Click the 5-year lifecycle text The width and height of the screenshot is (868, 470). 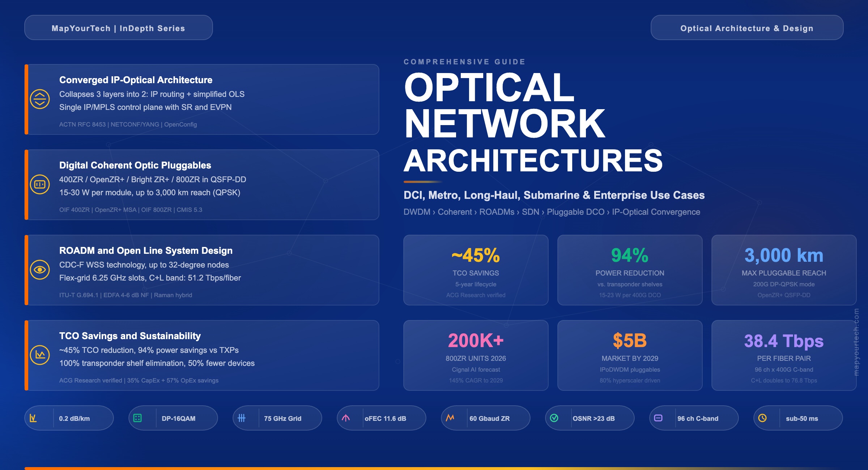click(476, 284)
